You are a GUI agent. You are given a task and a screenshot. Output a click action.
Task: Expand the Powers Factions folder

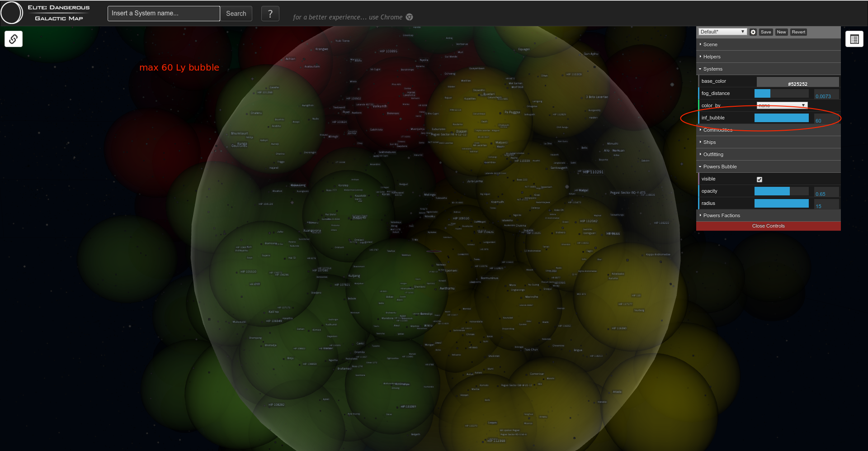[x=769, y=215]
